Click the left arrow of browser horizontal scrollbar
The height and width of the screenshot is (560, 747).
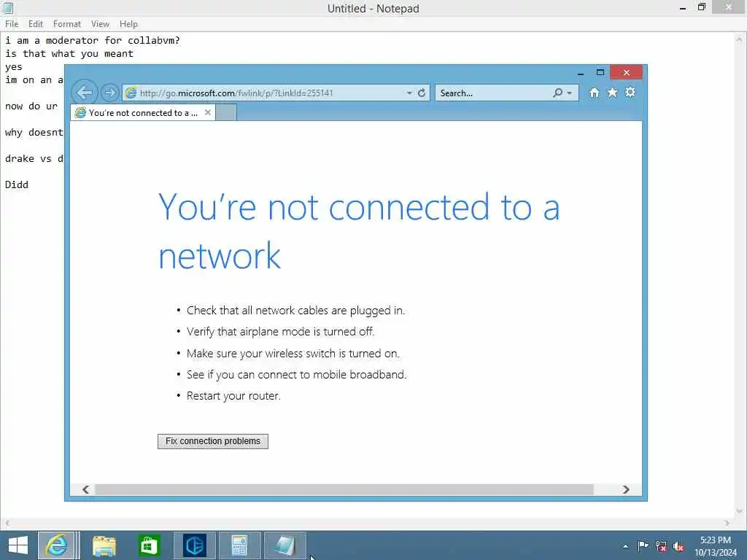click(86, 489)
